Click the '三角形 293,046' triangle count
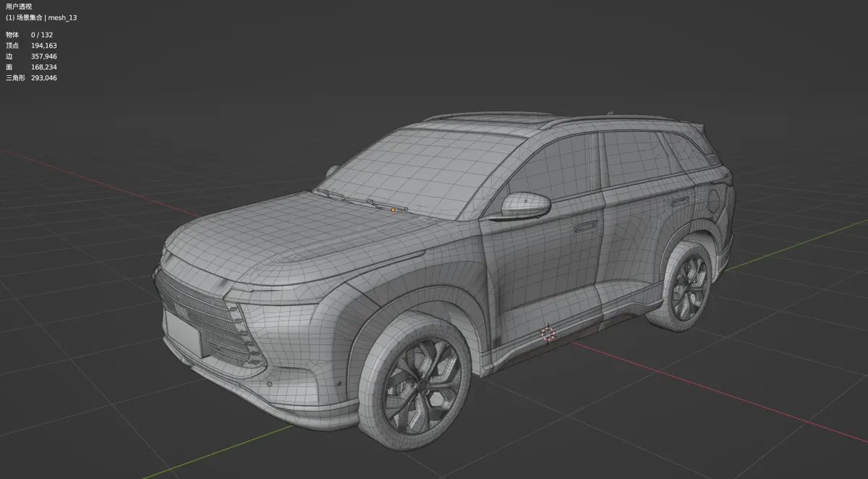The height and width of the screenshot is (479, 868). point(31,78)
